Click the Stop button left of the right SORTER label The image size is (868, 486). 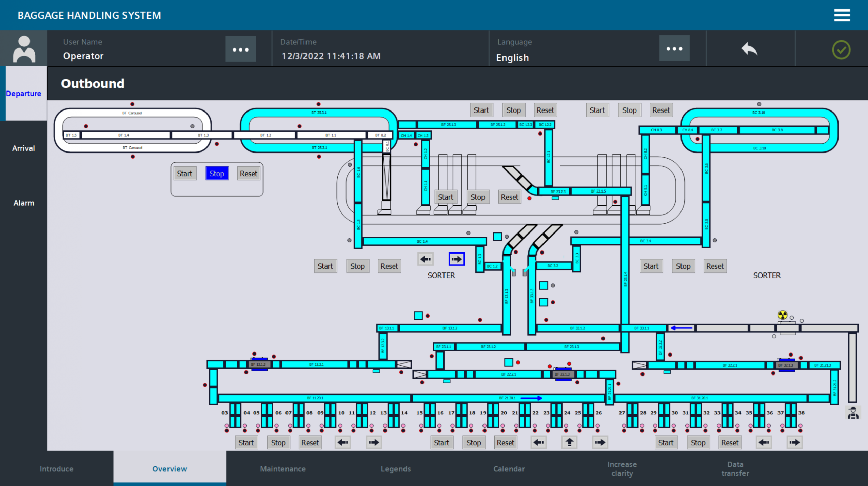coord(683,266)
